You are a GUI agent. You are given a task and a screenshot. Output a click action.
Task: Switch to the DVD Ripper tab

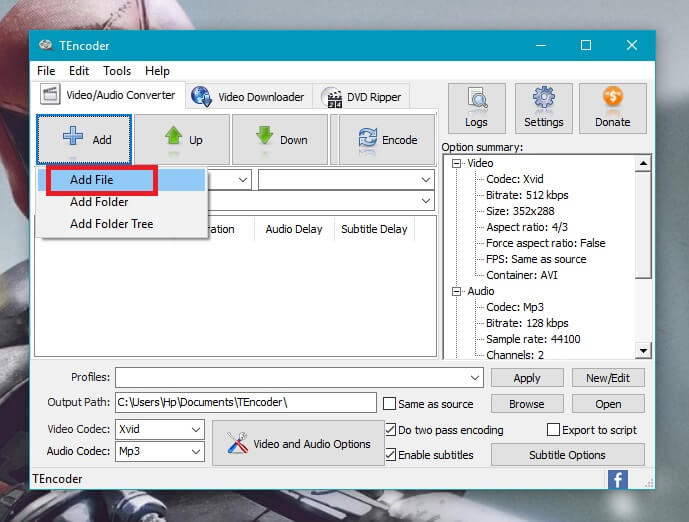point(362,97)
